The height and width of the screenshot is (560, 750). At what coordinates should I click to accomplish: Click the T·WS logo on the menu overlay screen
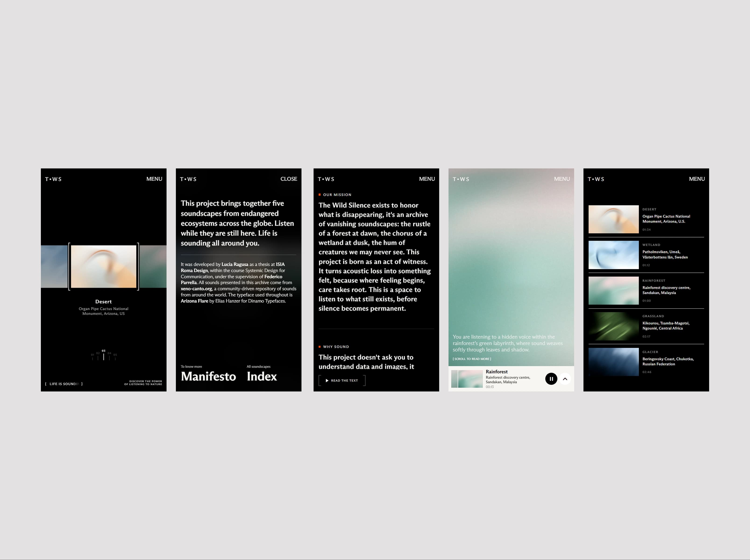tap(188, 179)
